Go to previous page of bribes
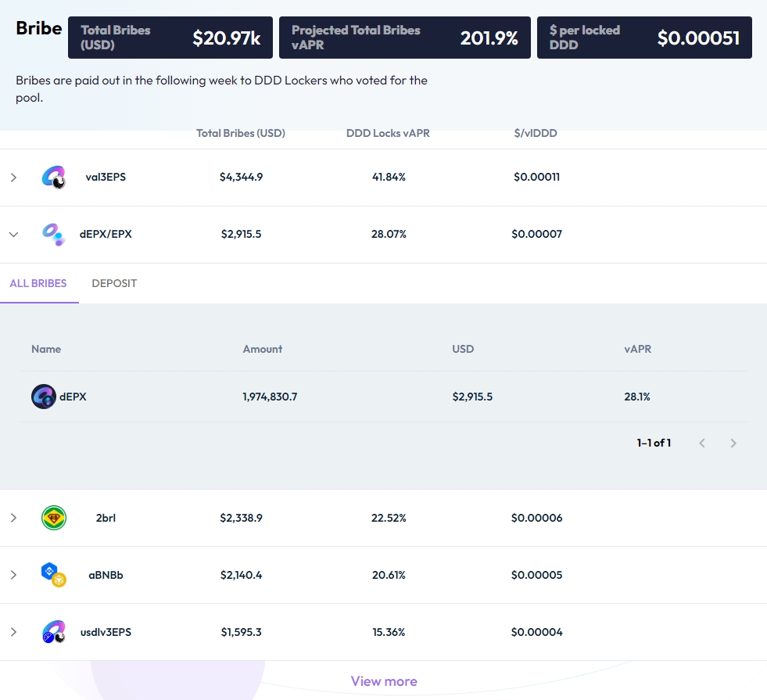The width and height of the screenshot is (767, 700). click(x=702, y=443)
